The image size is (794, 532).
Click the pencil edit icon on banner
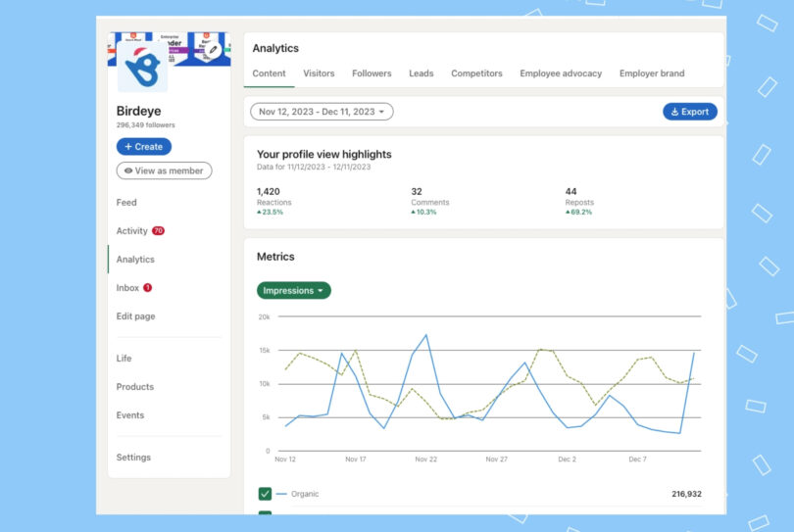(213, 50)
